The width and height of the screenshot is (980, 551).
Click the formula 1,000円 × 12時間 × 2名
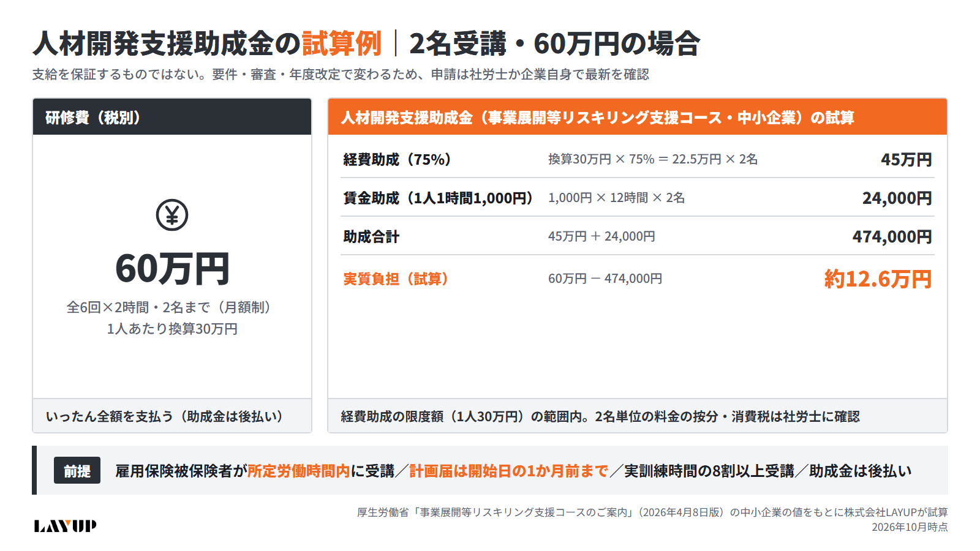coord(616,198)
